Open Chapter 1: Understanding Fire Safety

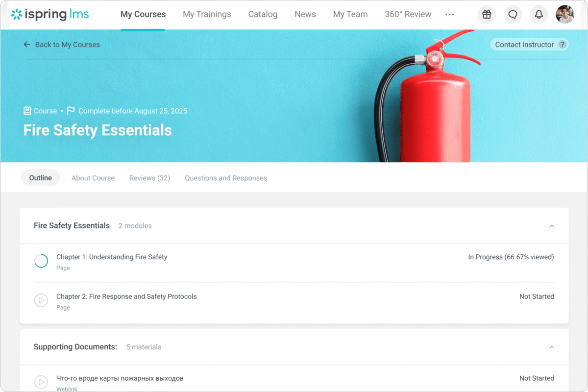(x=112, y=257)
